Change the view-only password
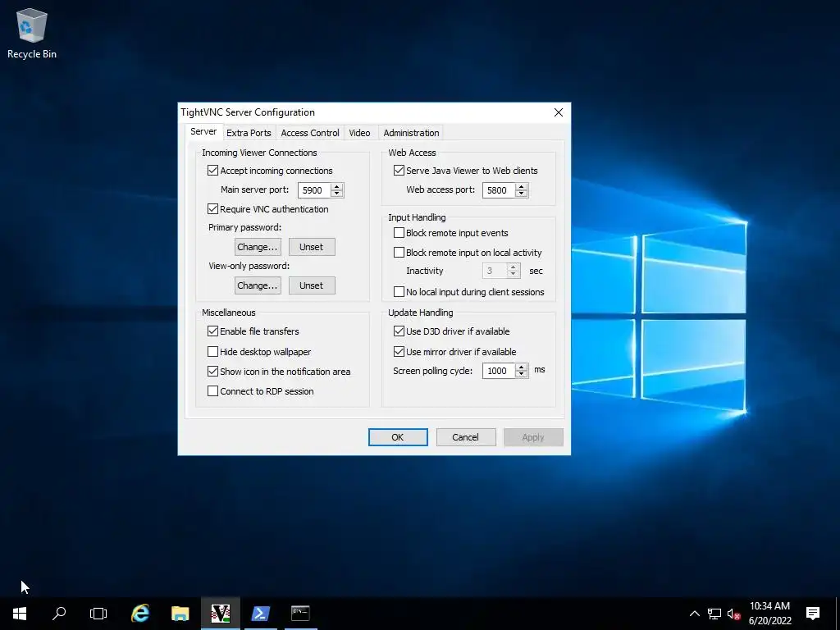The height and width of the screenshot is (630, 840). pos(258,285)
